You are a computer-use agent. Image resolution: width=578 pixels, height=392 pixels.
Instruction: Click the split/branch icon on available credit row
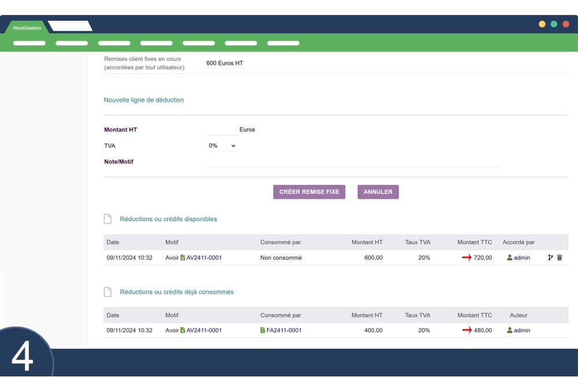tap(550, 257)
